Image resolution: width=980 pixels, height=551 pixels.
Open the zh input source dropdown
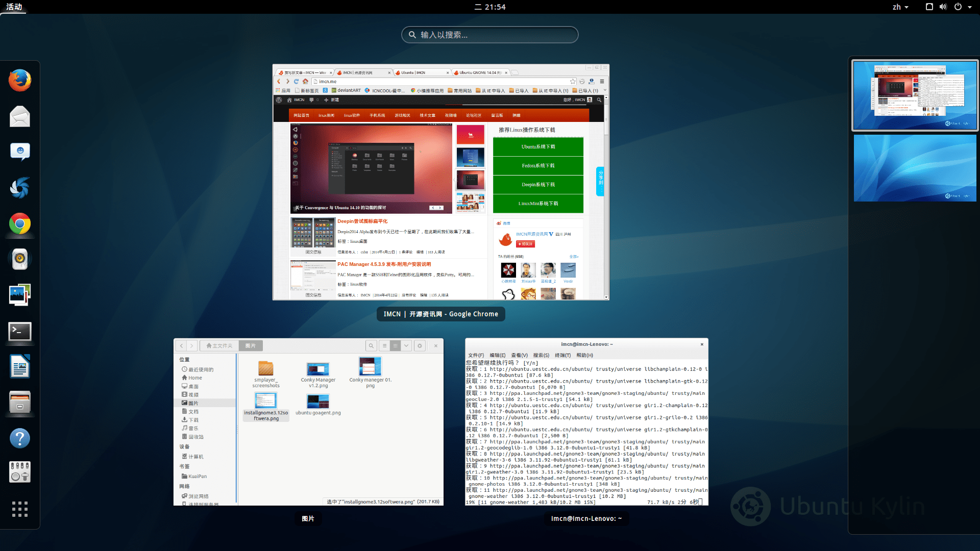900,7
